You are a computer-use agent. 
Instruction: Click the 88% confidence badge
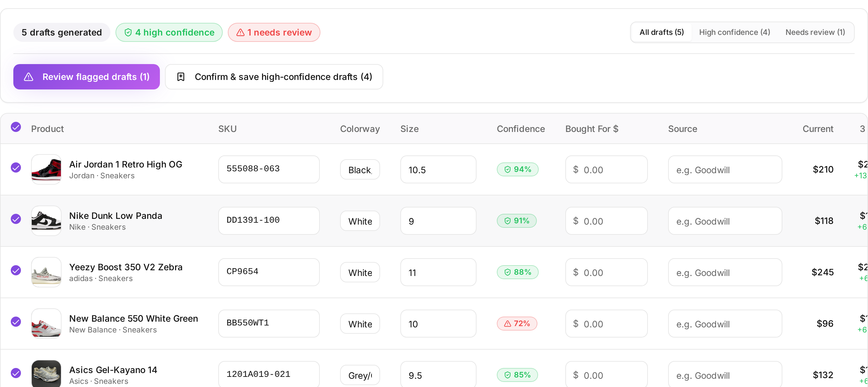coord(517,272)
